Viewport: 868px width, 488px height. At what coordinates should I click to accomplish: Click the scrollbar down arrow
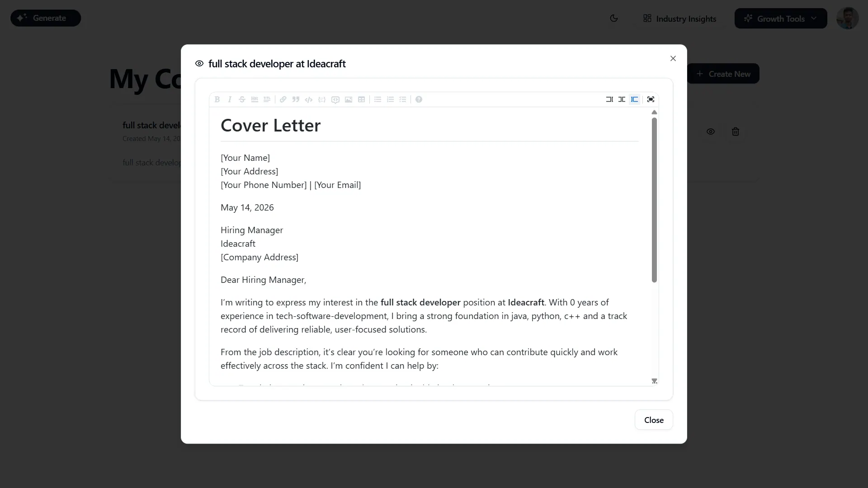coord(654,381)
